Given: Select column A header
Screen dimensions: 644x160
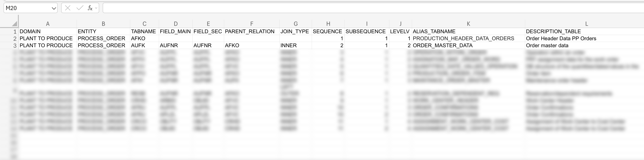Looking at the screenshot, I should (48, 24).
